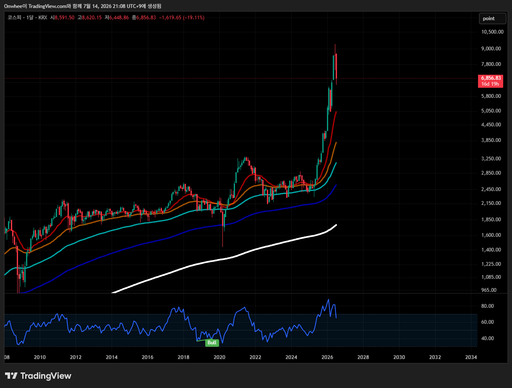Click the snapshot header with date and UTC+9

pos(82,6)
